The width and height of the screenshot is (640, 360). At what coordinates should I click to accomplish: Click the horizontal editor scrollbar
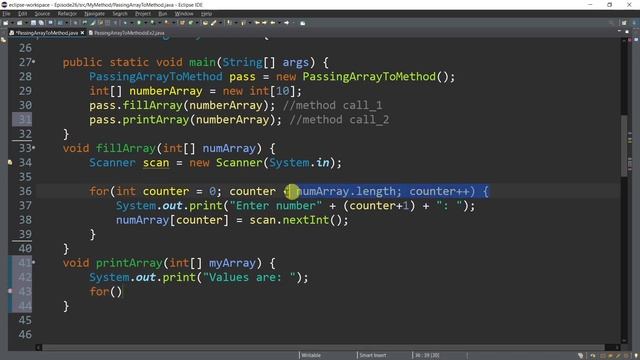324,347
